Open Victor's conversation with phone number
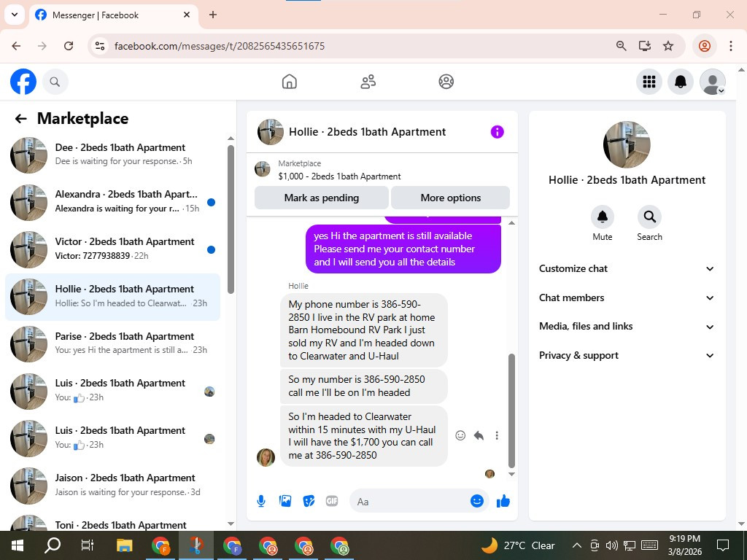 point(113,249)
